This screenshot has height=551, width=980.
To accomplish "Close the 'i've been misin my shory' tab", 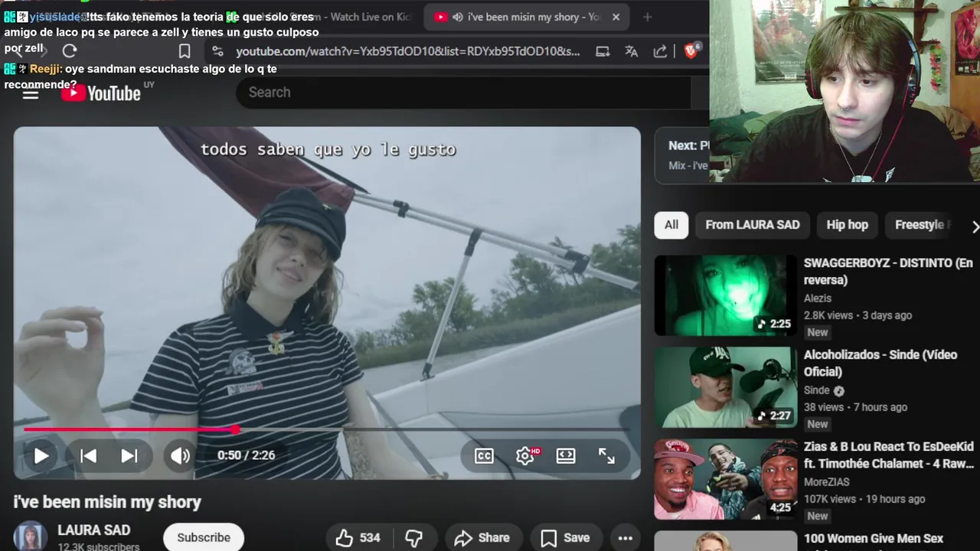I will click(616, 17).
